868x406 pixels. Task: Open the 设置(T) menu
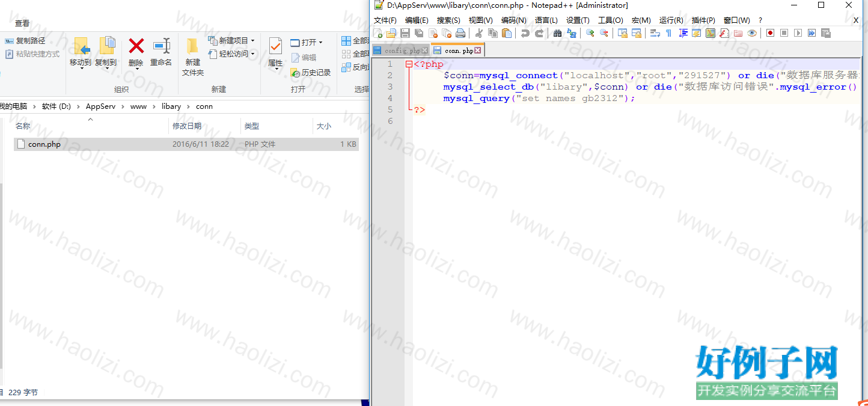(578, 20)
